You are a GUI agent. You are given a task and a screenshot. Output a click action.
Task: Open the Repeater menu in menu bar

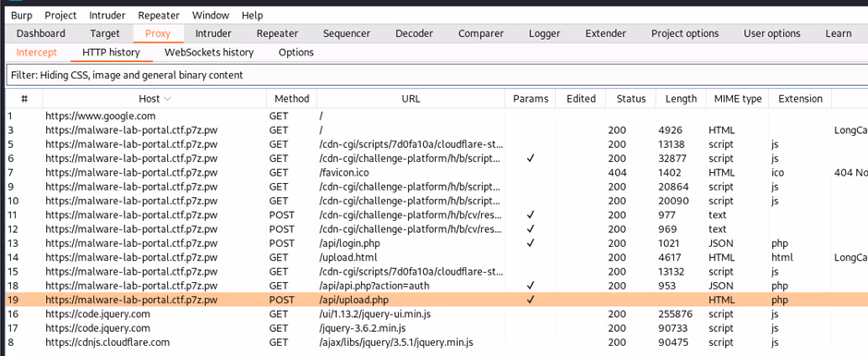[159, 16]
